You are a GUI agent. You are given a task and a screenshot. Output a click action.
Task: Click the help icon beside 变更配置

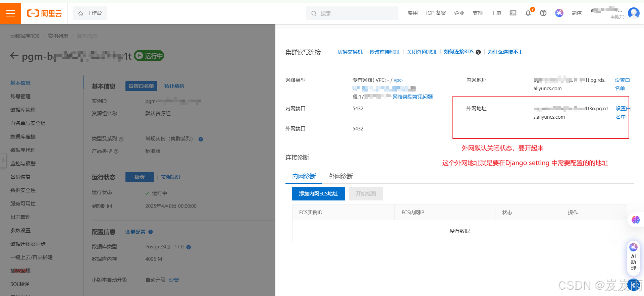point(151,232)
